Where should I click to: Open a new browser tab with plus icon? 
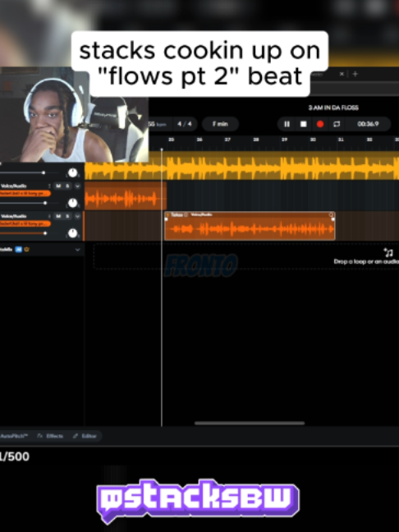355,74
